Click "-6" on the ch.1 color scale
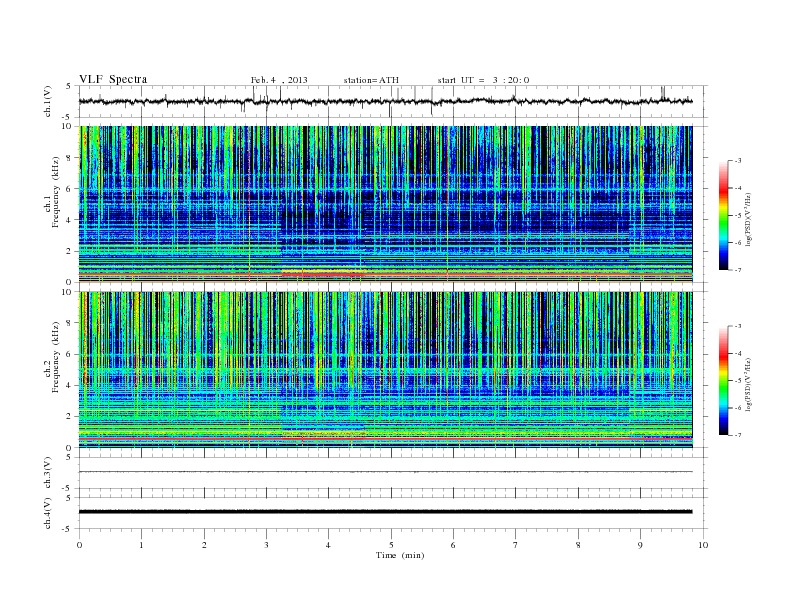This screenshot has height=612, width=792. click(x=738, y=243)
